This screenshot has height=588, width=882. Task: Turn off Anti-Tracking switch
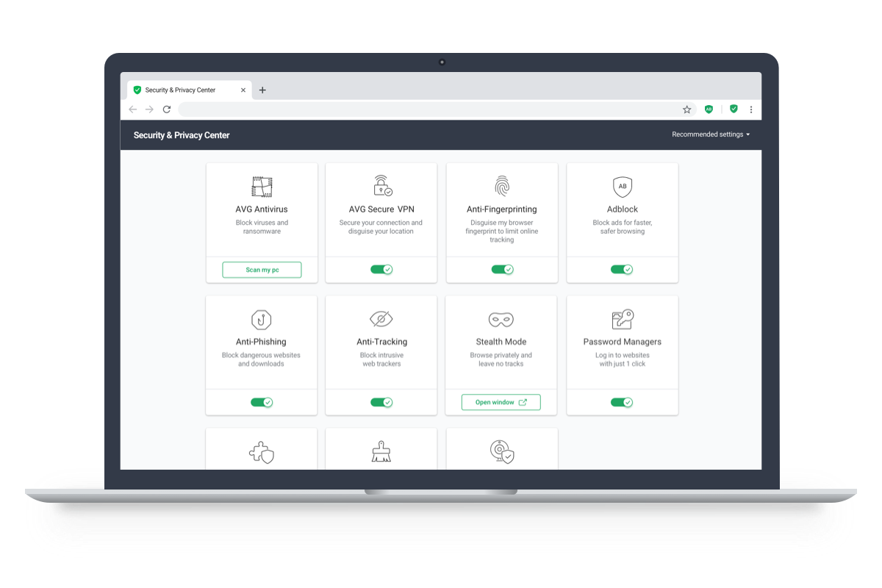coord(381,403)
